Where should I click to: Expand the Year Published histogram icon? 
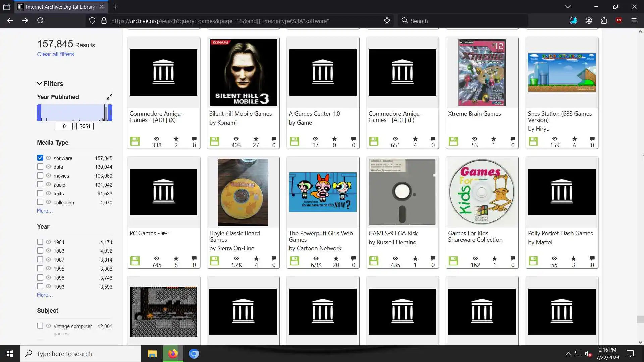click(x=109, y=97)
